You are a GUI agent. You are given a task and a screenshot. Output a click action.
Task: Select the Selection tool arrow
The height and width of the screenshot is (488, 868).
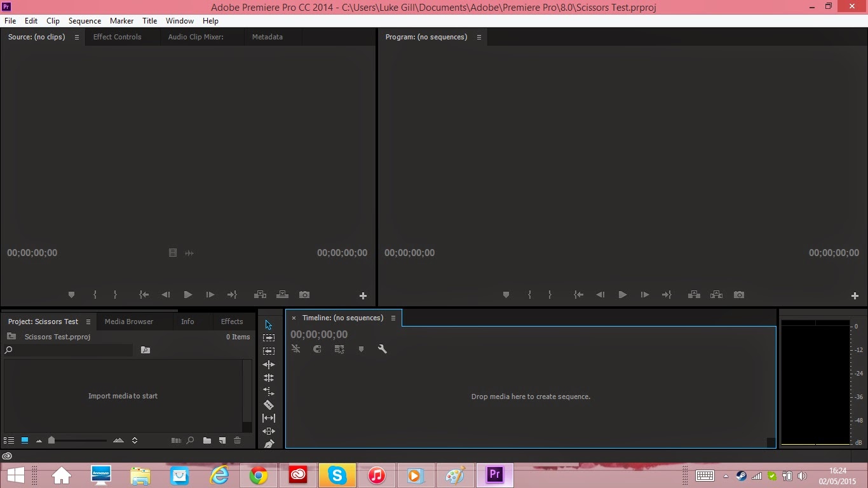pos(268,325)
